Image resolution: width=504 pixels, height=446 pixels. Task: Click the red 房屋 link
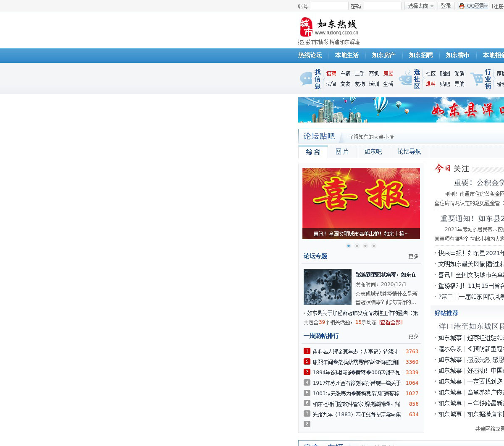388,73
